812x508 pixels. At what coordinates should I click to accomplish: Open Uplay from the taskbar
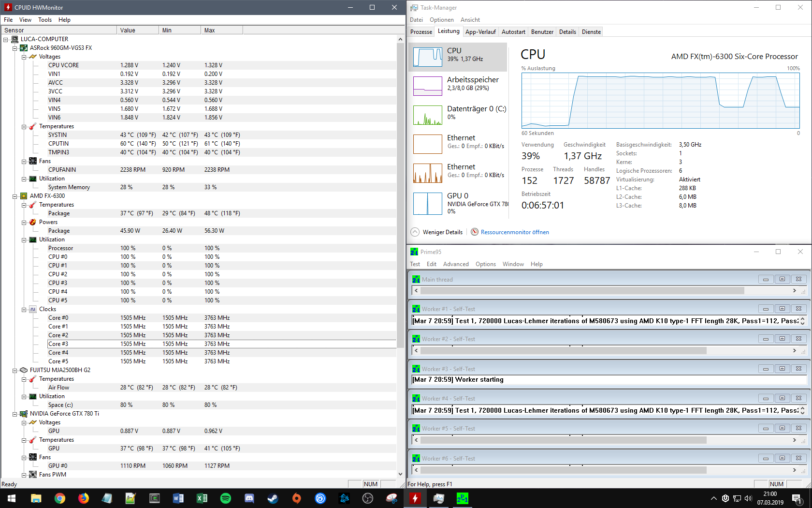click(x=320, y=498)
